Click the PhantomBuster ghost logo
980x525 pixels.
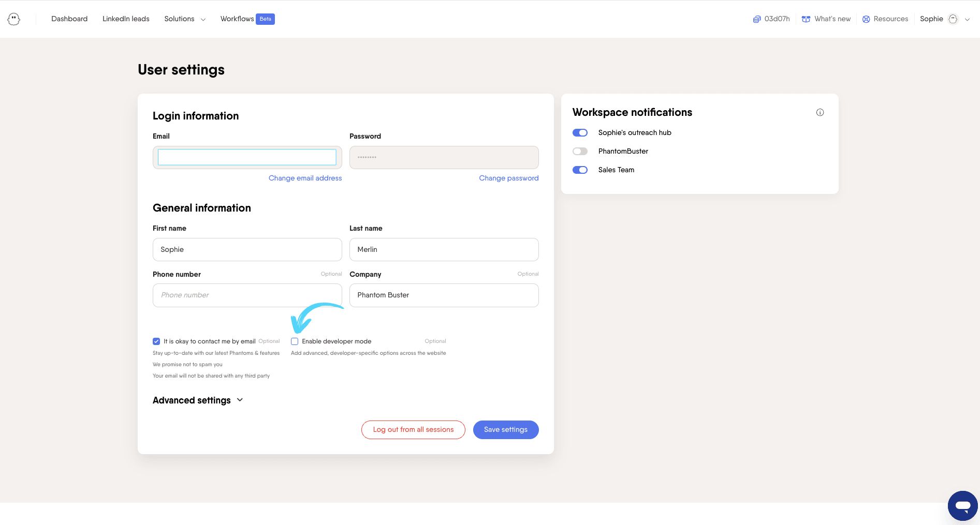pyautogui.click(x=14, y=19)
